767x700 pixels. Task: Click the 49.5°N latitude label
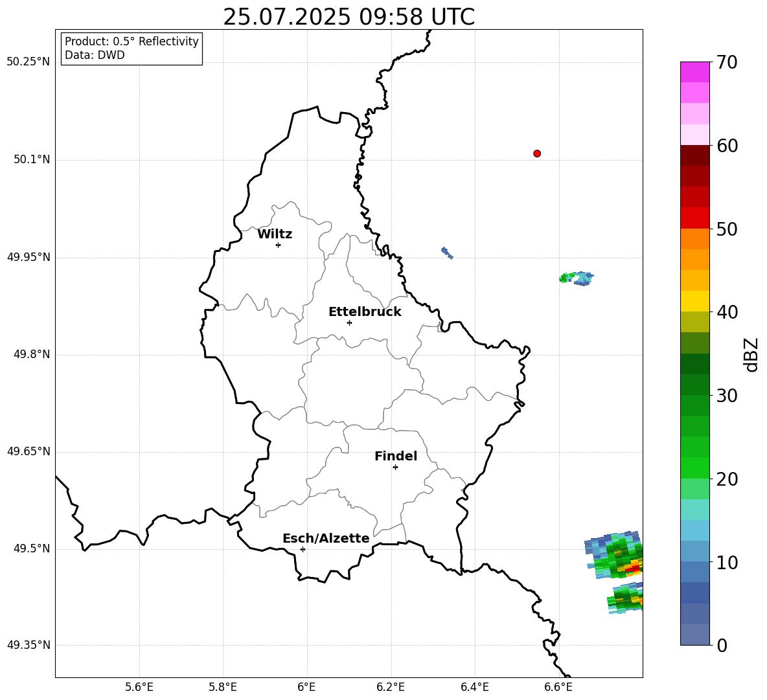[32, 548]
